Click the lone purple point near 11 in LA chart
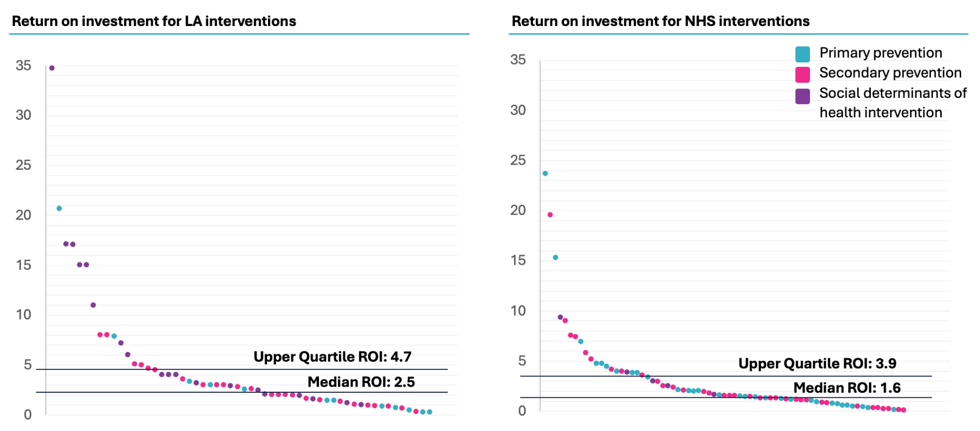The image size is (980, 431). (x=93, y=305)
